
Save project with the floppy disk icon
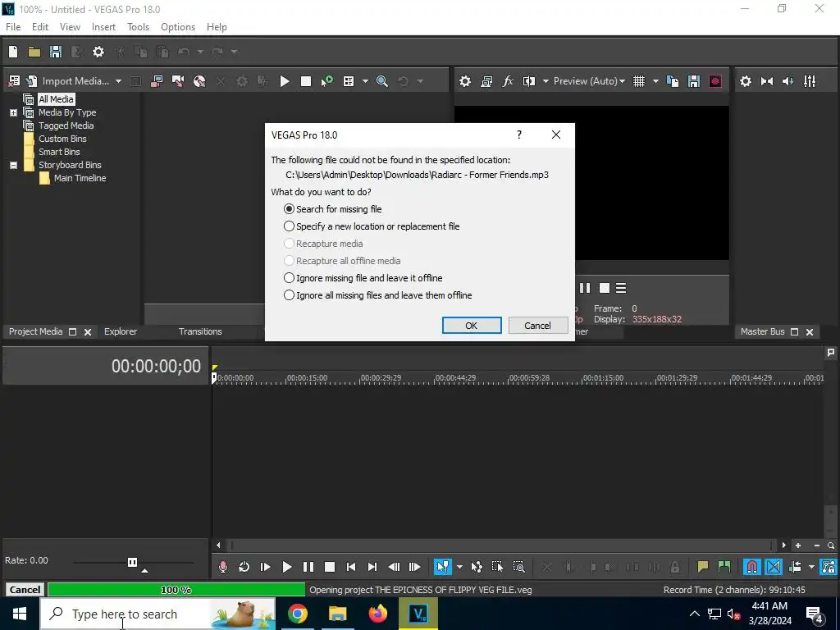pos(56,52)
